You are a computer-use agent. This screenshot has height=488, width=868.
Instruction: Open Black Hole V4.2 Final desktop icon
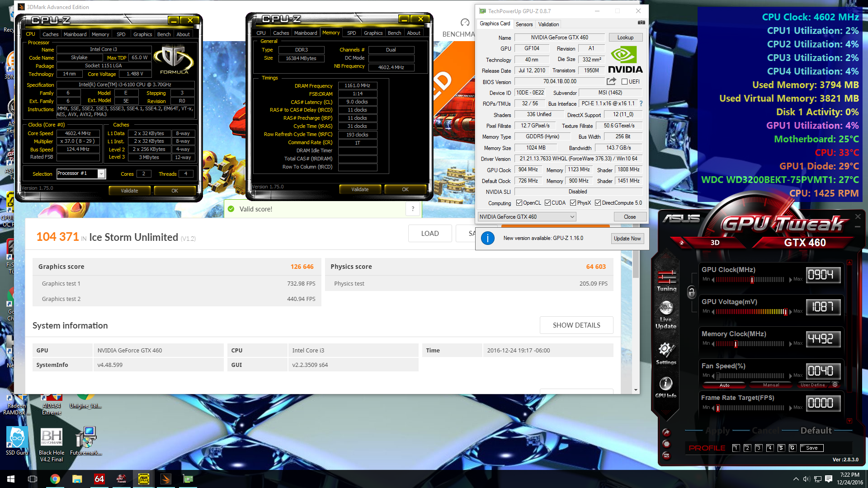click(52, 444)
